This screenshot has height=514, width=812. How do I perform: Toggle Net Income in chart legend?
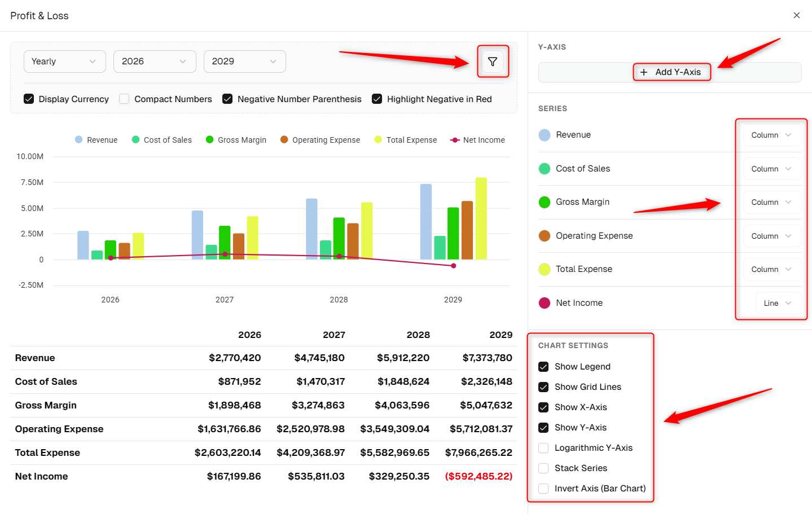tap(477, 140)
